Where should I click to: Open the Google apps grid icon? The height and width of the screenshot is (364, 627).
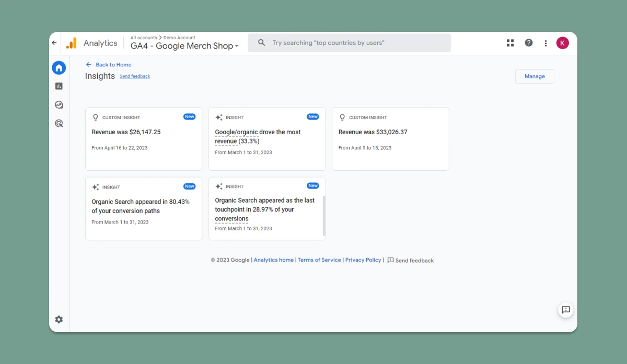(510, 43)
